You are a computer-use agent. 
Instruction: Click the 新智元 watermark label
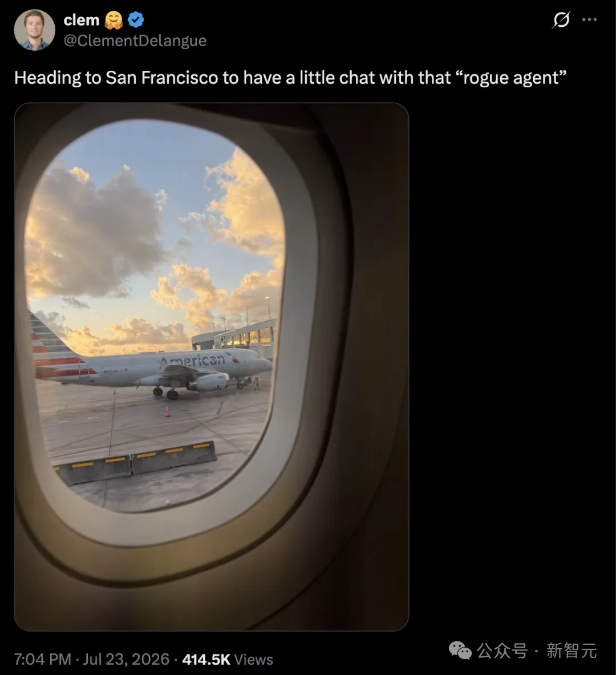click(572, 650)
